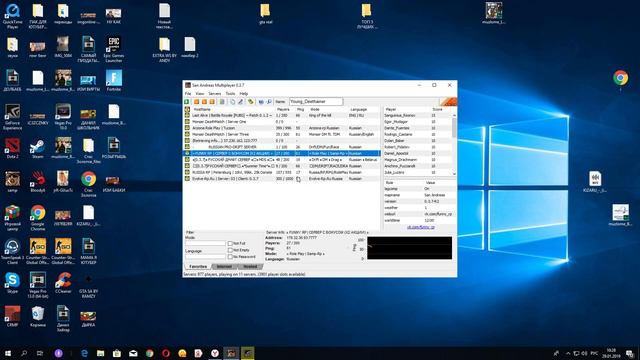The image size is (640, 360).
Task: Open GeForce Experience desktop icon
Action: 12,117
